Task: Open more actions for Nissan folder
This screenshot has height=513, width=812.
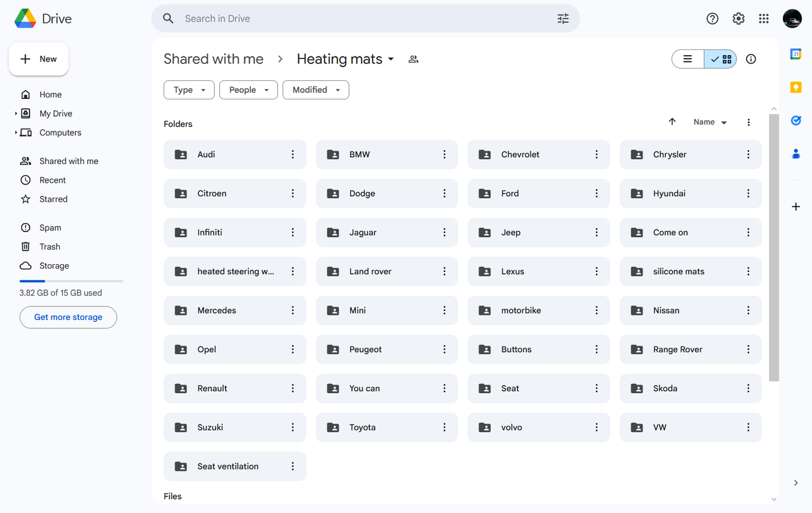Action: (x=748, y=310)
